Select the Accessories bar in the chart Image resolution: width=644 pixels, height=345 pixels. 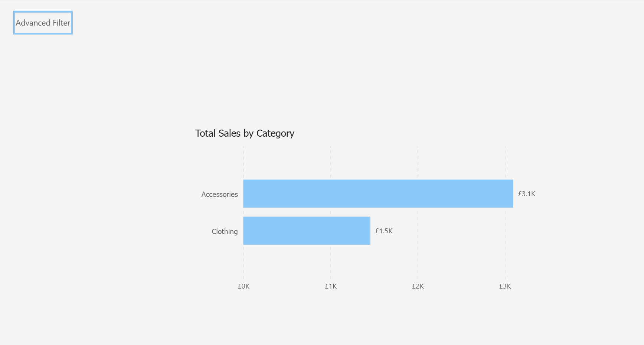[378, 193]
